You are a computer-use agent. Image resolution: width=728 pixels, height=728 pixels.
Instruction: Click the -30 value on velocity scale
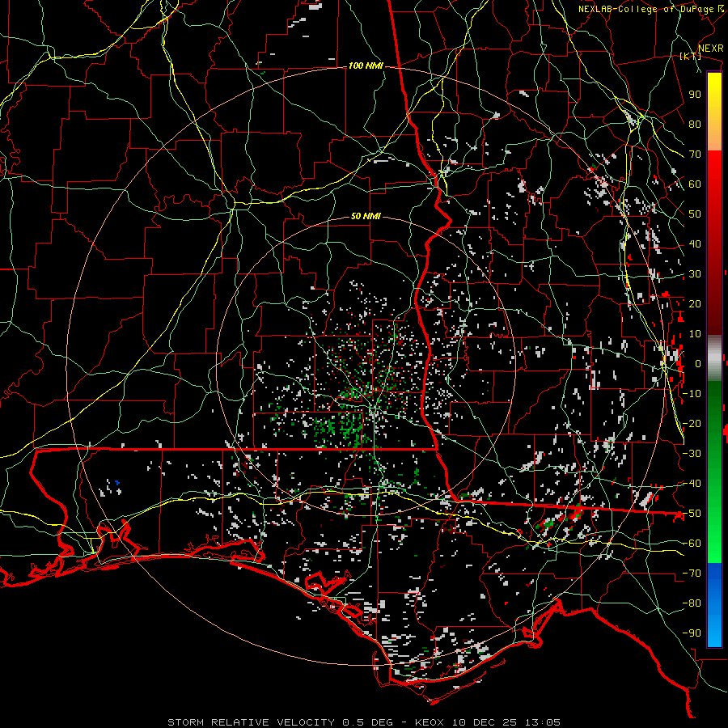click(x=692, y=454)
